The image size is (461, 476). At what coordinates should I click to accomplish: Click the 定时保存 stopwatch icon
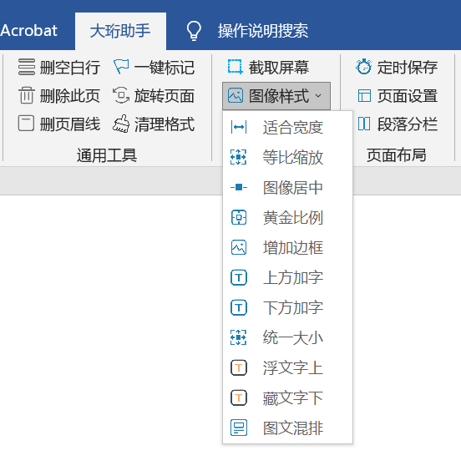click(x=363, y=67)
